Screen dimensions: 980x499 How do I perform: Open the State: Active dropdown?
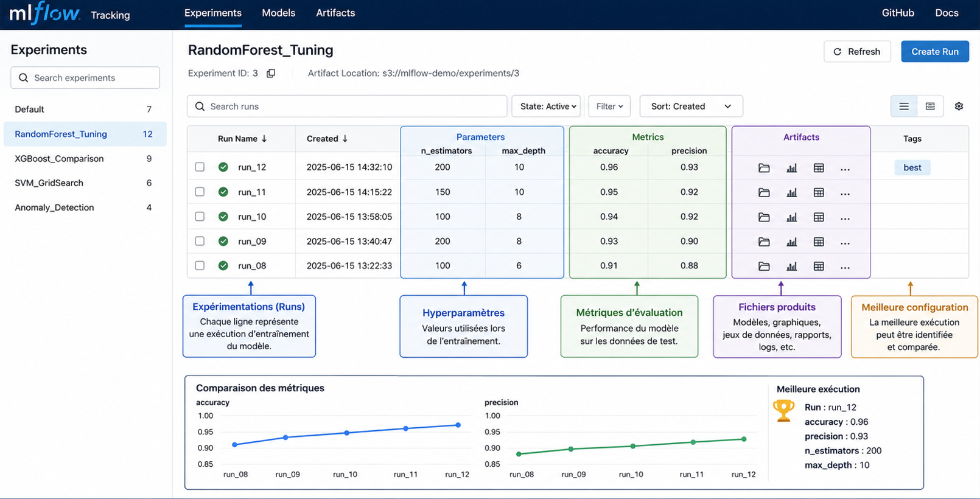546,106
